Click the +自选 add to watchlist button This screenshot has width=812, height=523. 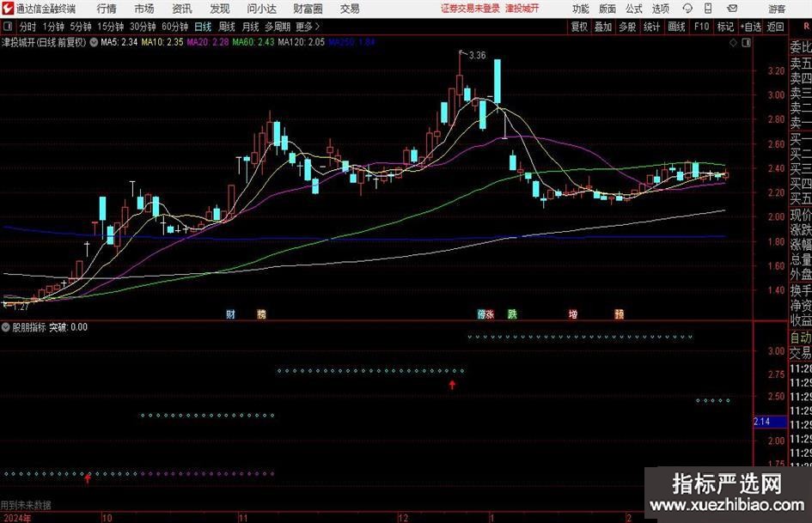[x=751, y=27]
